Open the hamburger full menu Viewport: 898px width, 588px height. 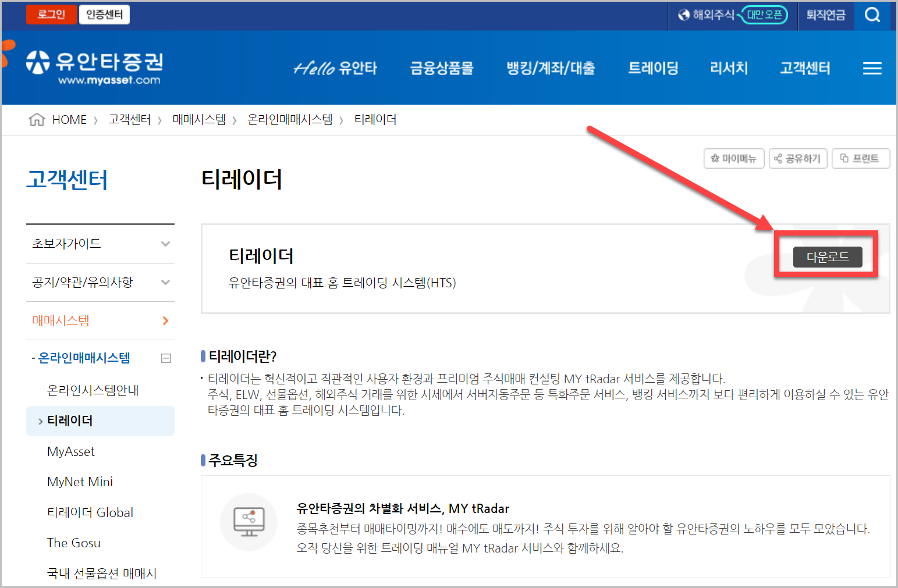click(872, 69)
